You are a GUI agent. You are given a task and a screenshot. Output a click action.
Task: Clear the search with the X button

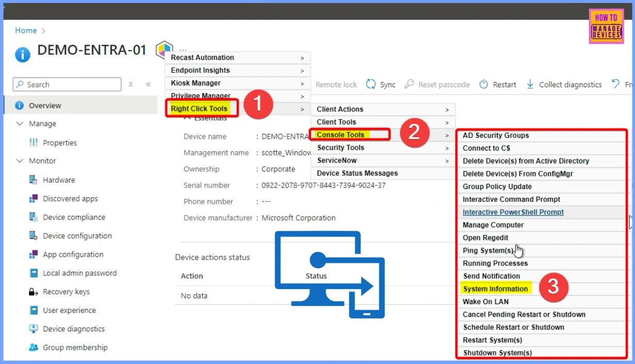pos(131,85)
